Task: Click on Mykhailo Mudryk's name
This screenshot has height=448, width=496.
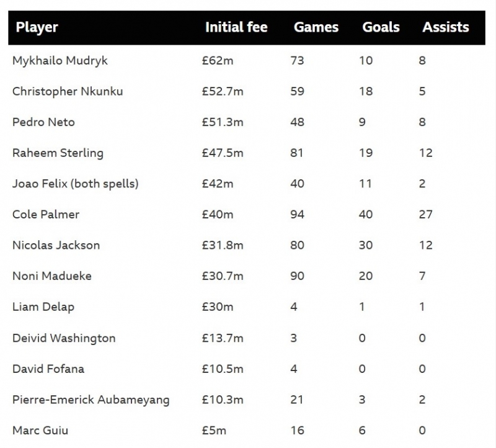Action: point(60,61)
